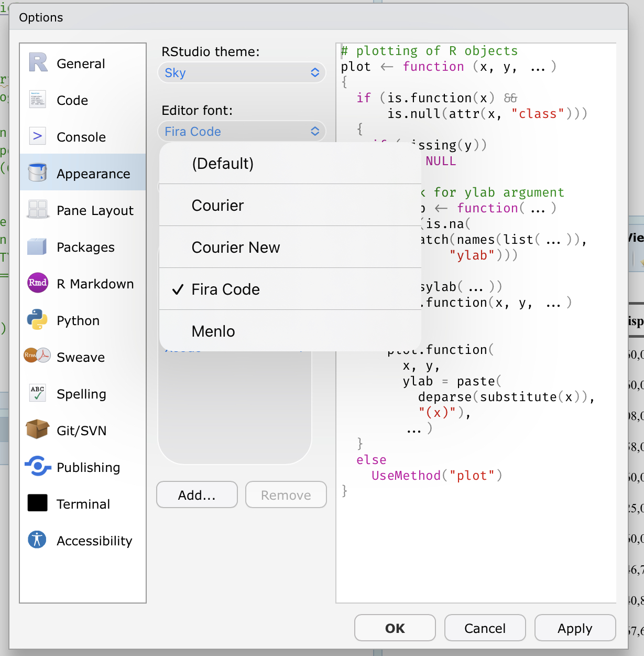Select the Packages settings icon
Viewport: 644px width, 656px height.
pos(37,246)
